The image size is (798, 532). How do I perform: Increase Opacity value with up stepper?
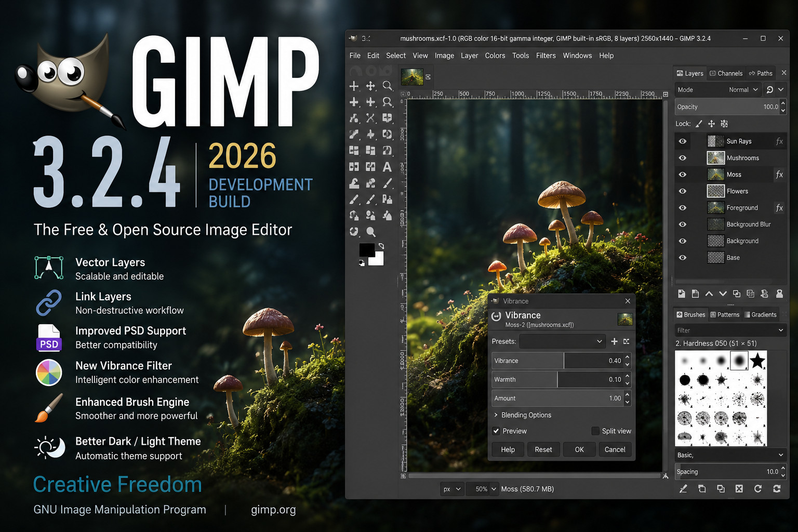click(x=783, y=104)
